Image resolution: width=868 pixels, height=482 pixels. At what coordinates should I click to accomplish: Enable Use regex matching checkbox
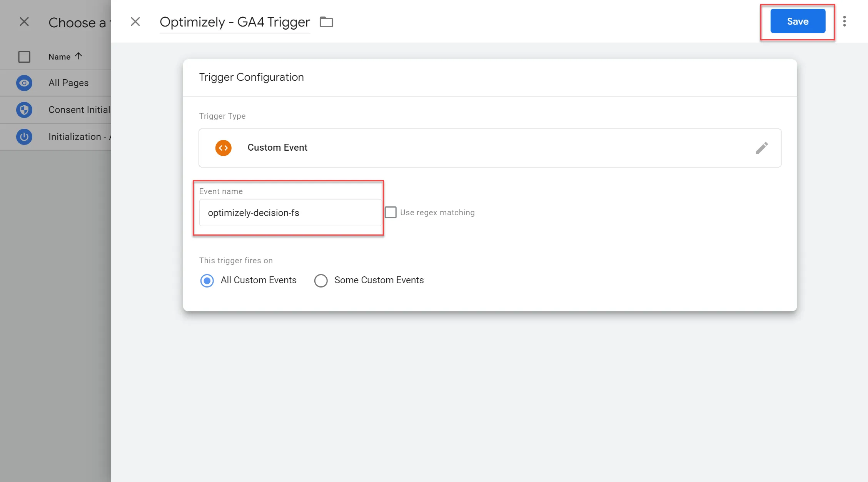pyautogui.click(x=391, y=213)
